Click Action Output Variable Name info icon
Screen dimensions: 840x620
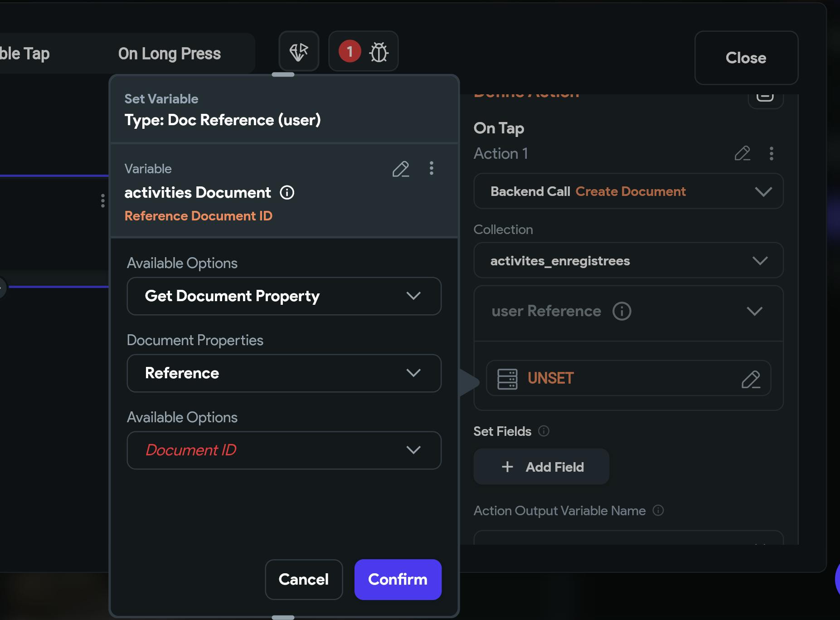pyautogui.click(x=658, y=511)
